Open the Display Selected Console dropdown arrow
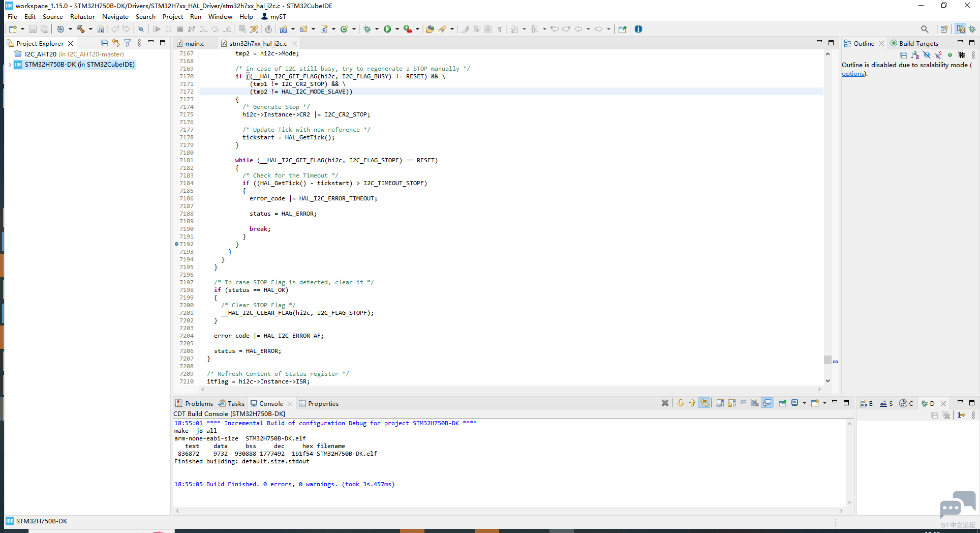Screen dimensions: 980x533 804,403
